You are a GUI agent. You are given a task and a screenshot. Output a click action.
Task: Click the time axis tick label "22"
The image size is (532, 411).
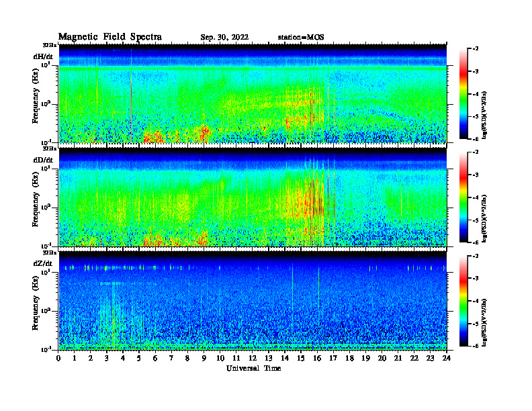tap(414, 358)
